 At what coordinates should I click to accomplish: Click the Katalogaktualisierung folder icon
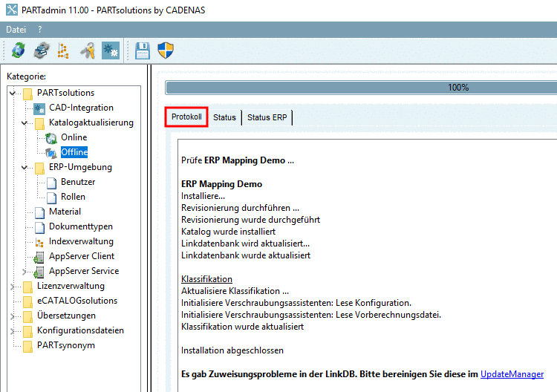[40, 123]
